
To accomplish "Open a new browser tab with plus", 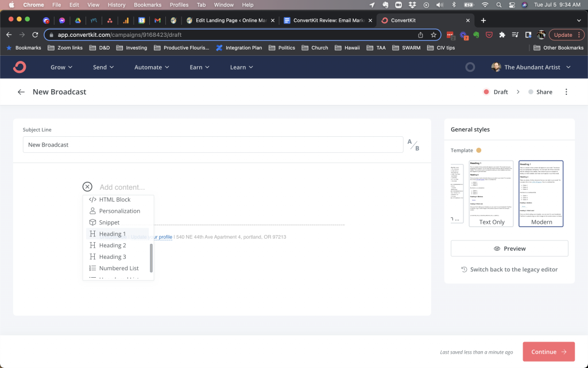I will [x=483, y=20].
